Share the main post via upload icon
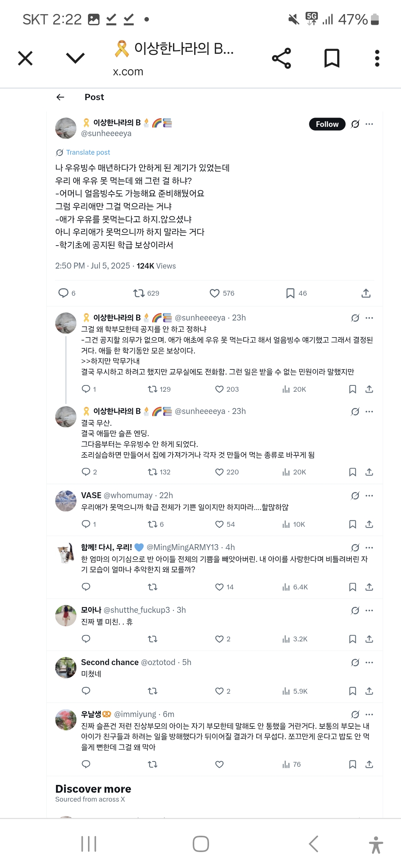Screen dimensions: 401x868 click(366, 293)
